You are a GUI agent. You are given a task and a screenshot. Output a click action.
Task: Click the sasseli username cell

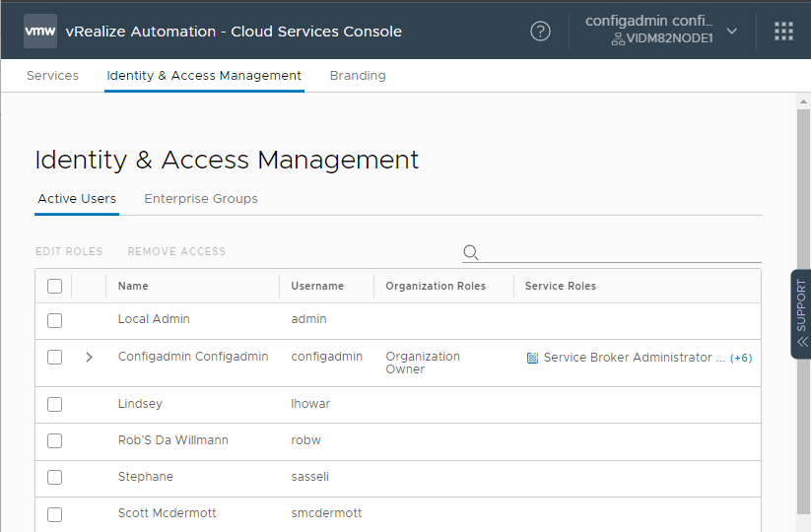point(309,476)
